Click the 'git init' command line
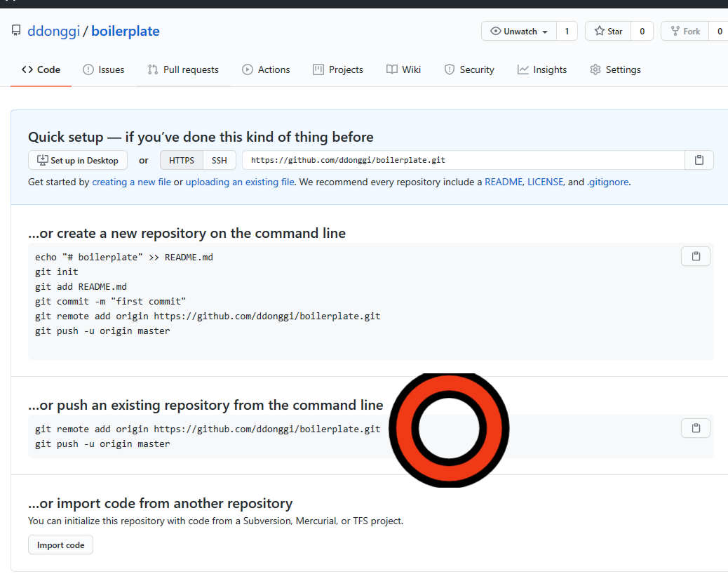The width and height of the screenshot is (728, 574). (57, 272)
